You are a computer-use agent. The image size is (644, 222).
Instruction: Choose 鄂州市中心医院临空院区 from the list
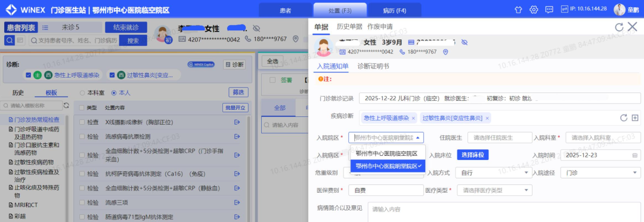coord(388,153)
